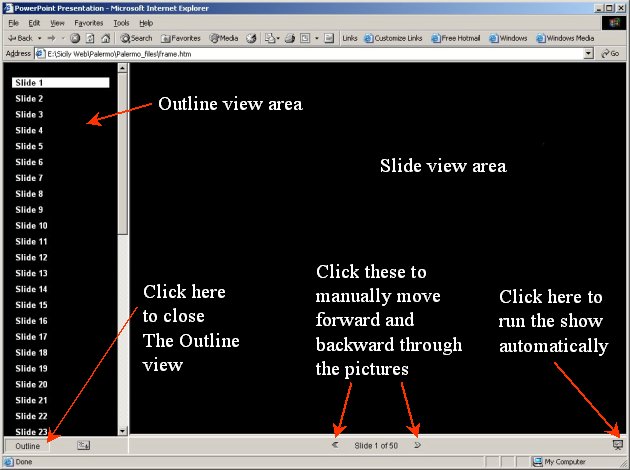Select Slide 12 in the outline

tap(31, 257)
